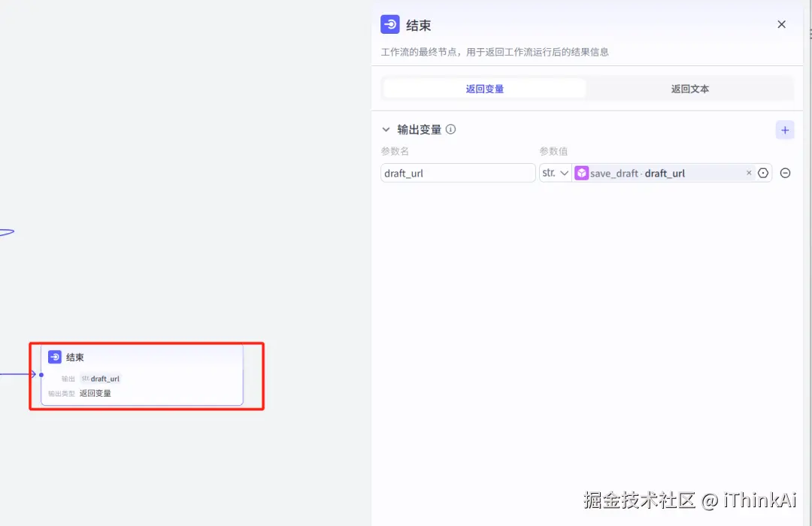Viewport: 812px width, 526px height.
Task: Click the purple save_draft variable cube icon
Action: 581,173
